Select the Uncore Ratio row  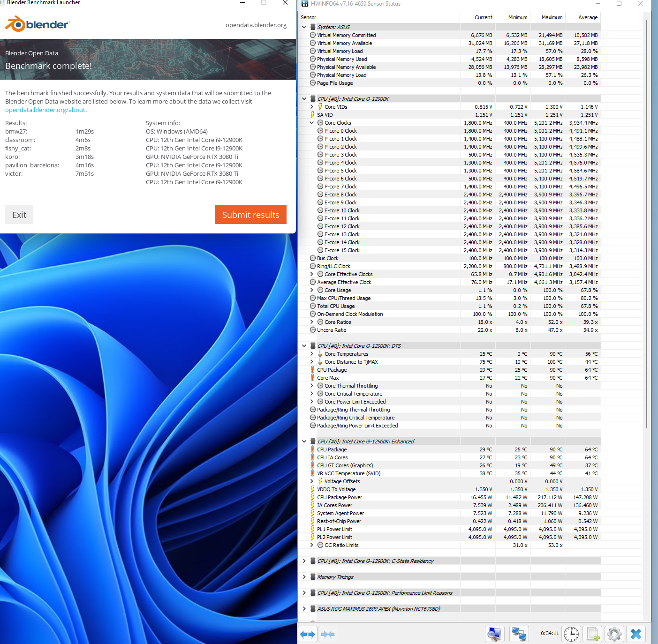(449, 330)
